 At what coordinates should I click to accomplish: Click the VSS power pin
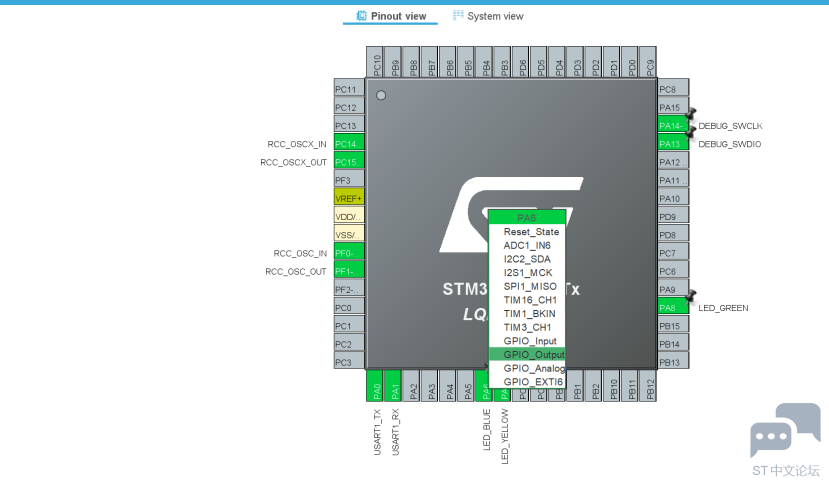coord(349,235)
